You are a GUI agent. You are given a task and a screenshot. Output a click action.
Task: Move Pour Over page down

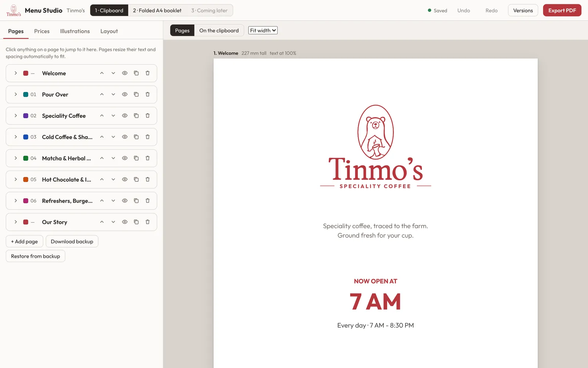point(113,95)
